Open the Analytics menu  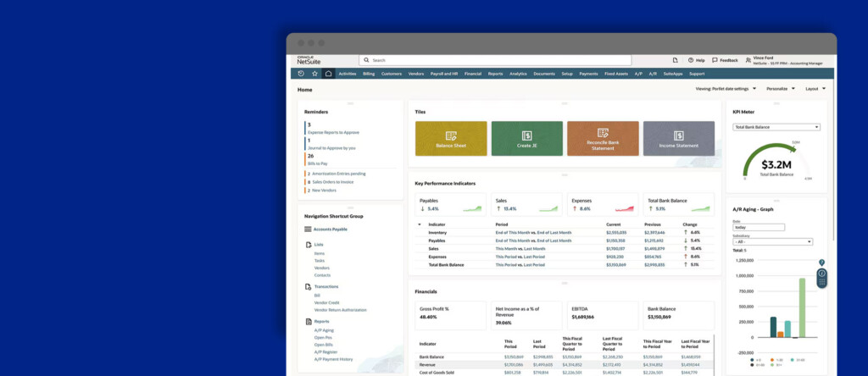(x=518, y=74)
